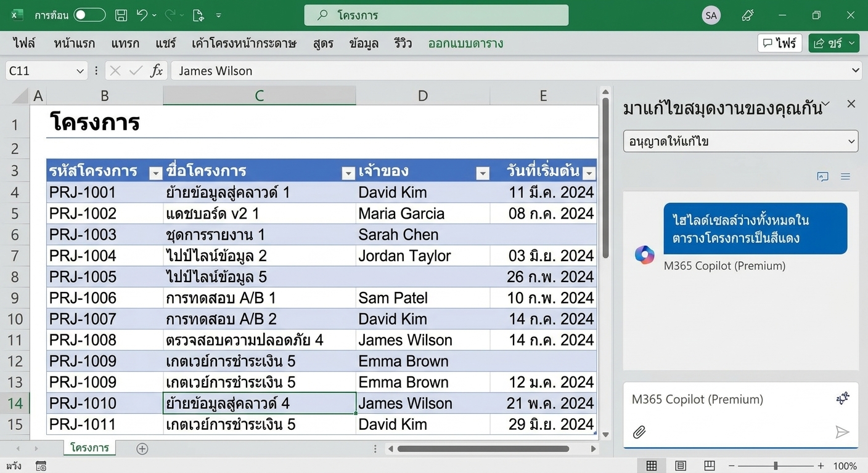Open the ออกแบบตาราง tab
This screenshot has width=868, height=473.
pos(465,43)
